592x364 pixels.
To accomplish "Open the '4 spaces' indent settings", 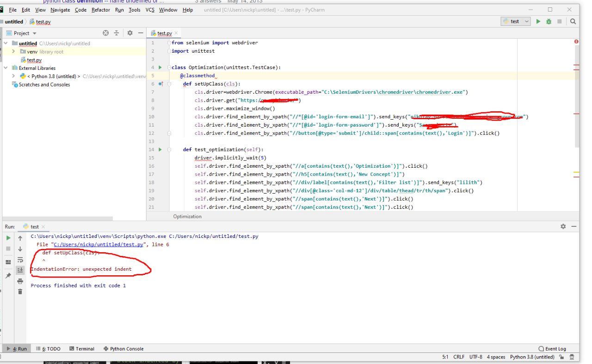I will pyautogui.click(x=496, y=357).
